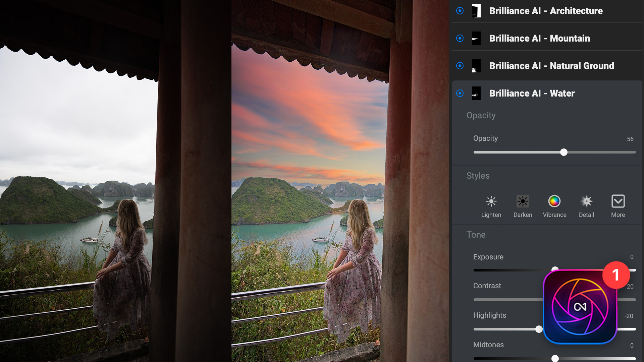Toggle the Brilliance AI - Natural Ground radio button
The width and height of the screenshot is (644, 362).
pyautogui.click(x=460, y=66)
